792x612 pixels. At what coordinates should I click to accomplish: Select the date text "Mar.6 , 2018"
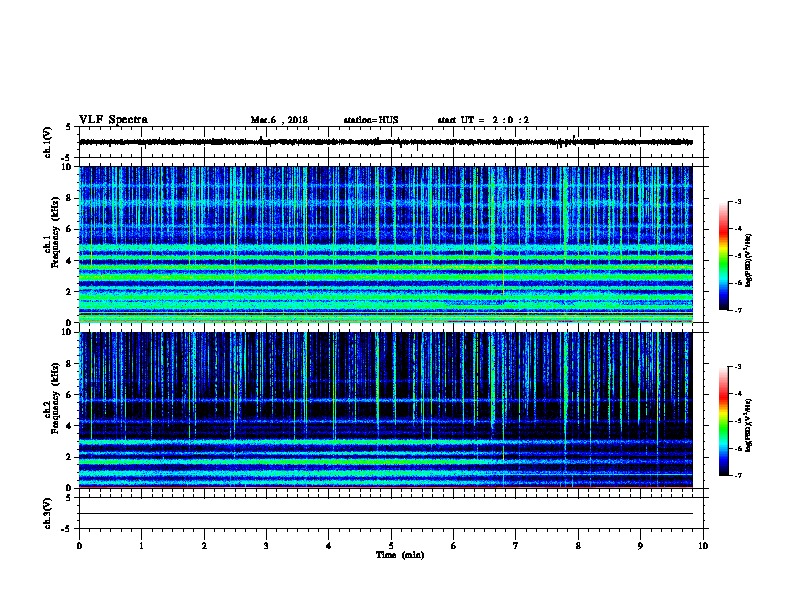point(279,120)
